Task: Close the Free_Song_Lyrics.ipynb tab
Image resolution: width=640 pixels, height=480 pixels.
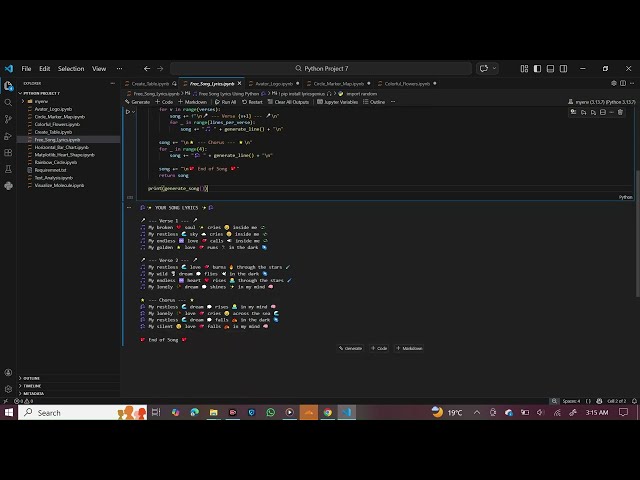Action: pos(240,84)
